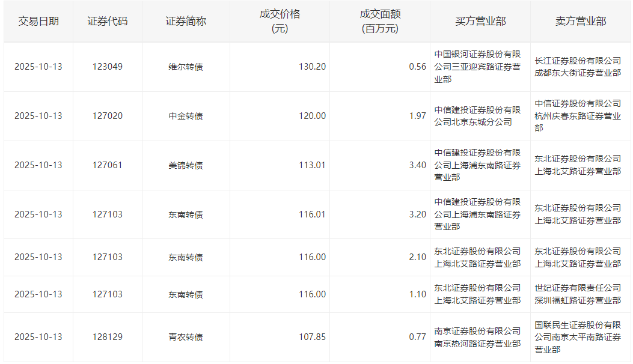Click the 证券代码 column header
The height and width of the screenshot is (364, 633).
point(108,22)
